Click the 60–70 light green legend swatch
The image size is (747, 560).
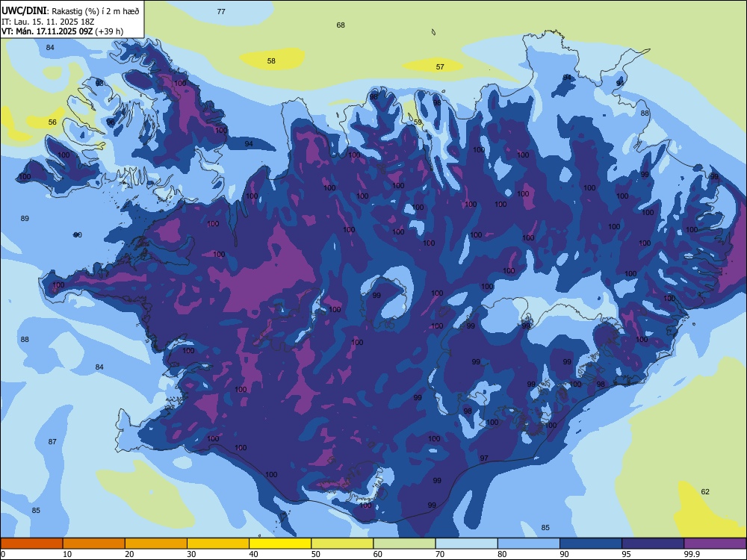coord(404,544)
